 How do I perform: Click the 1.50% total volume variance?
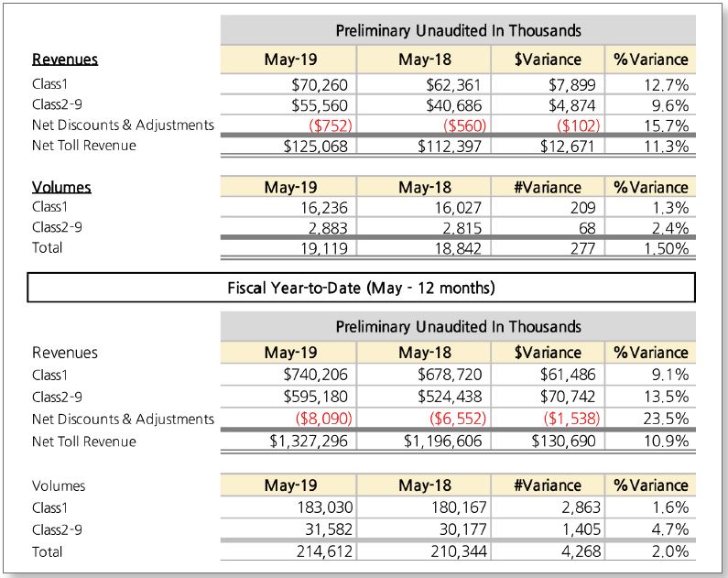[x=667, y=248]
